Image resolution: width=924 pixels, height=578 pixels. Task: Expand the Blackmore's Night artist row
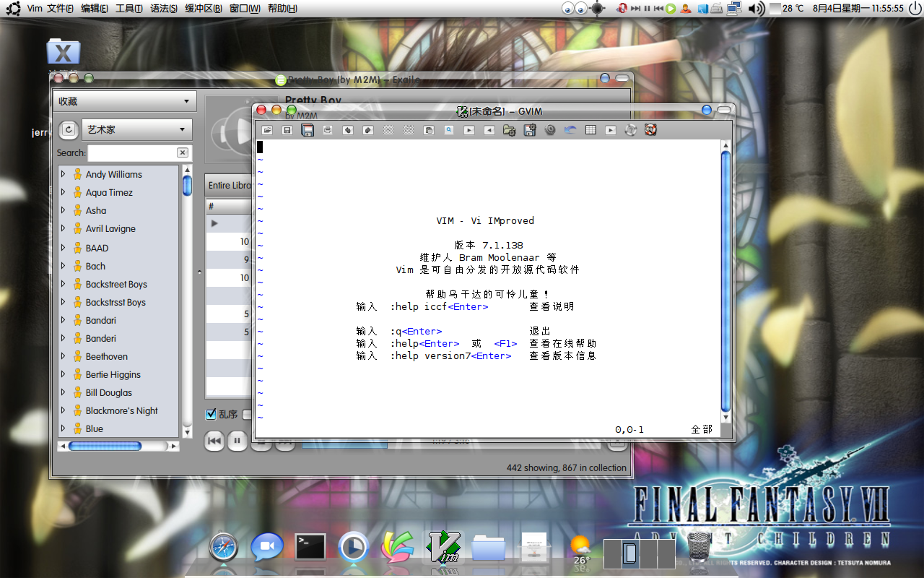63,410
